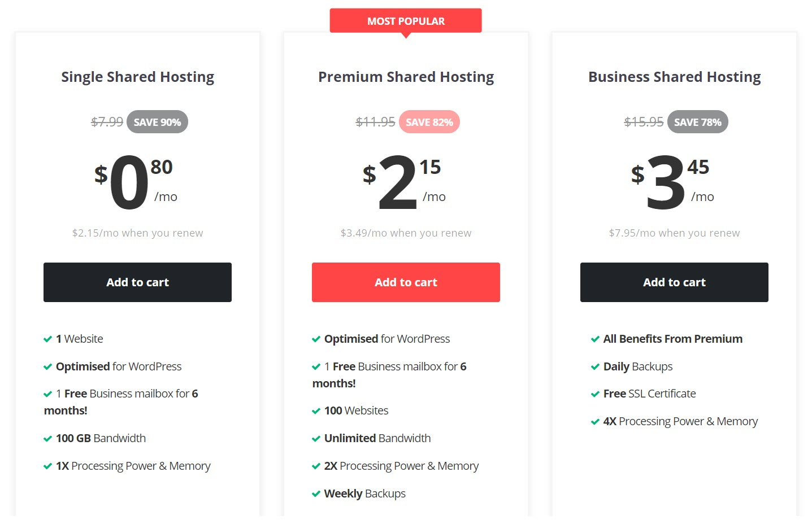Image resolution: width=812 pixels, height=524 pixels.
Task: Click checkmark next to "Free SSL Certificate"
Action: tap(595, 394)
